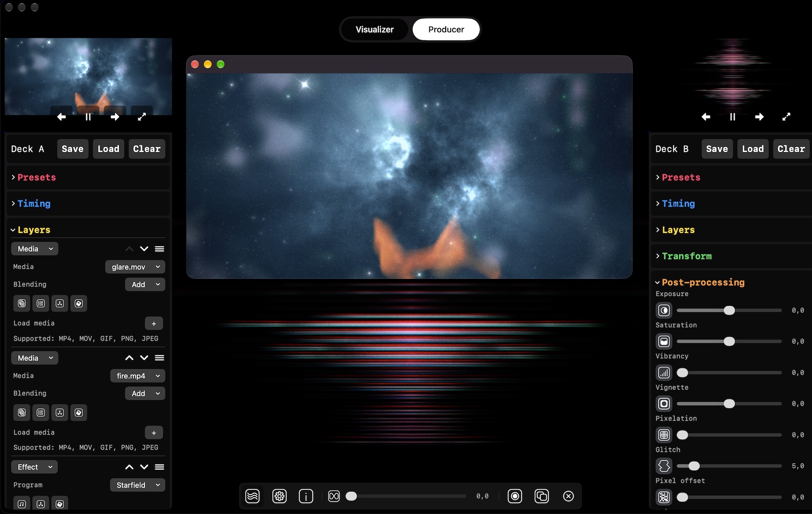Click the overlapping windows icon in the bottom toolbar
The width and height of the screenshot is (812, 514).
point(542,496)
